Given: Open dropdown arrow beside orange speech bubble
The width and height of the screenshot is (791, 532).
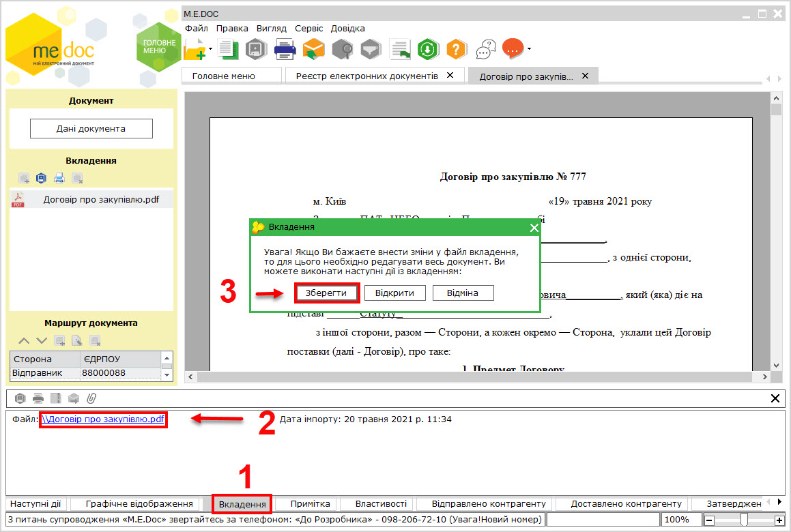Looking at the screenshot, I should pos(529,49).
